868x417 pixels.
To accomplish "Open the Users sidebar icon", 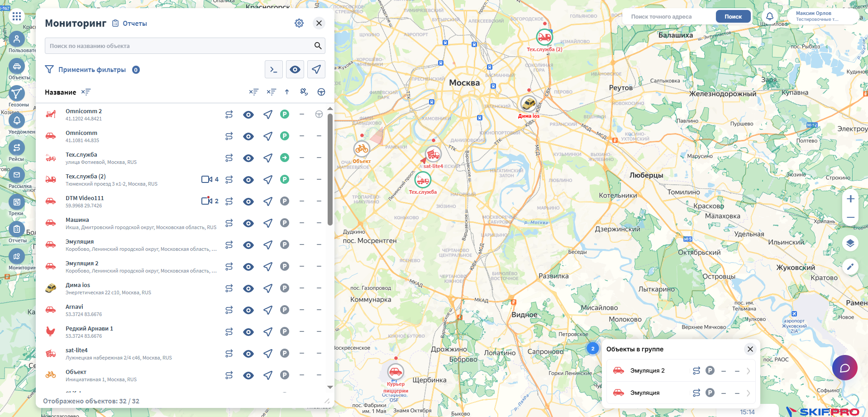I will click(17, 39).
